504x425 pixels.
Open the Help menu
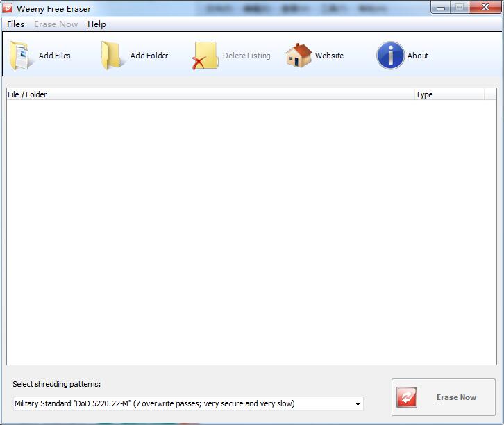[96, 24]
